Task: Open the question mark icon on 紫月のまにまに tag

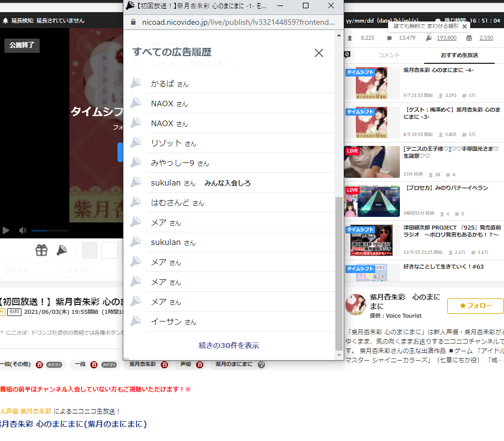Action: pos(261,364)
